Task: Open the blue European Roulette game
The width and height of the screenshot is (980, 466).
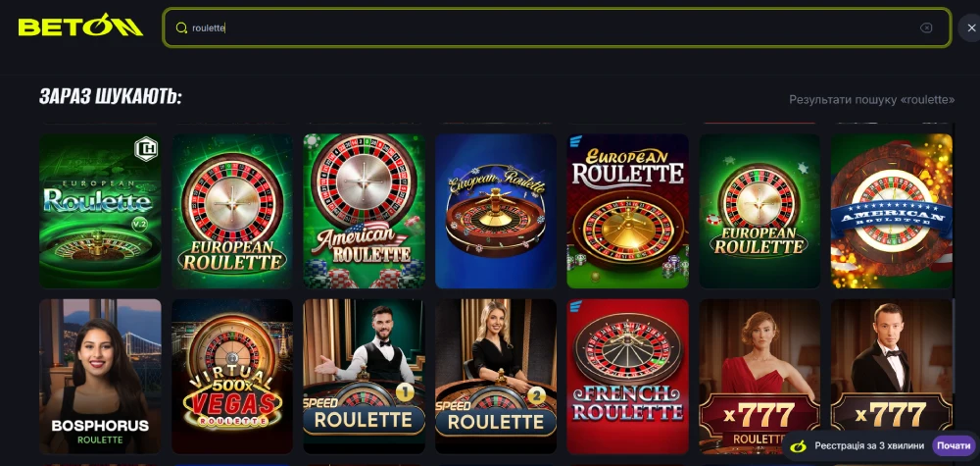Action: point(496,211)
